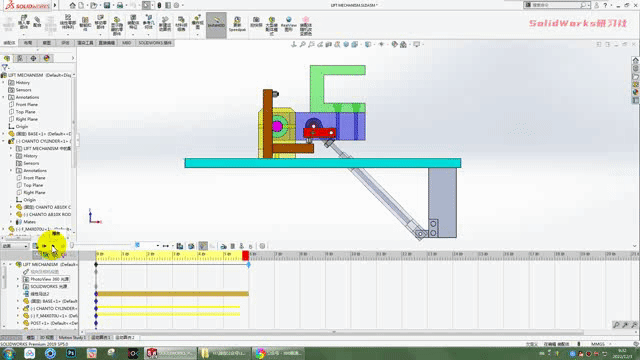Save the assembly with the Save icon
The width and height of the screenshot is (640, 360).
(x=107, y=5)
